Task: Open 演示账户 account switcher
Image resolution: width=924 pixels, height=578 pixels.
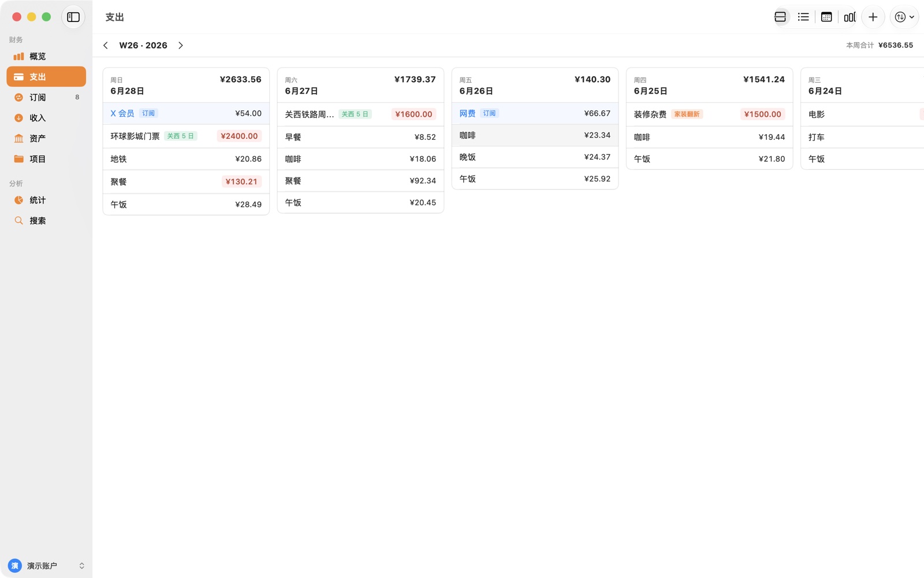Action: click(46, 565)
